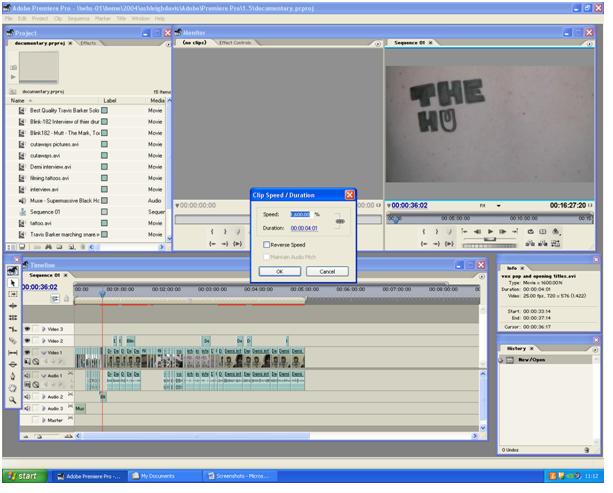Screen dimensions: 613x493
Task: Click the Windows Start button
Action: click(25, 476)
